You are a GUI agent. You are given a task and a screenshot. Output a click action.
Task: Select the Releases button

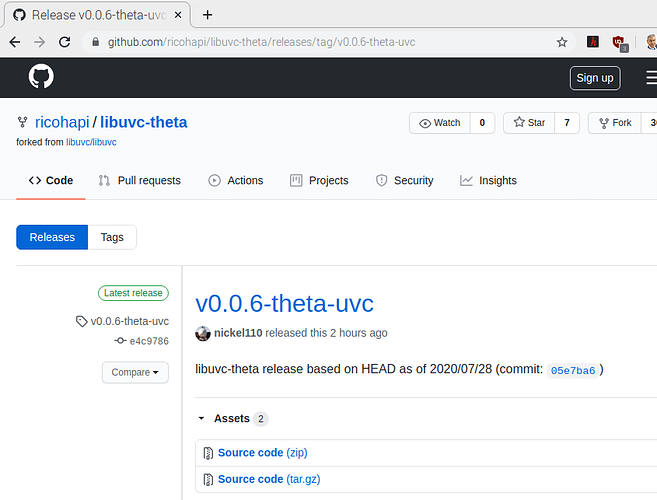click(x=52, y=237)
